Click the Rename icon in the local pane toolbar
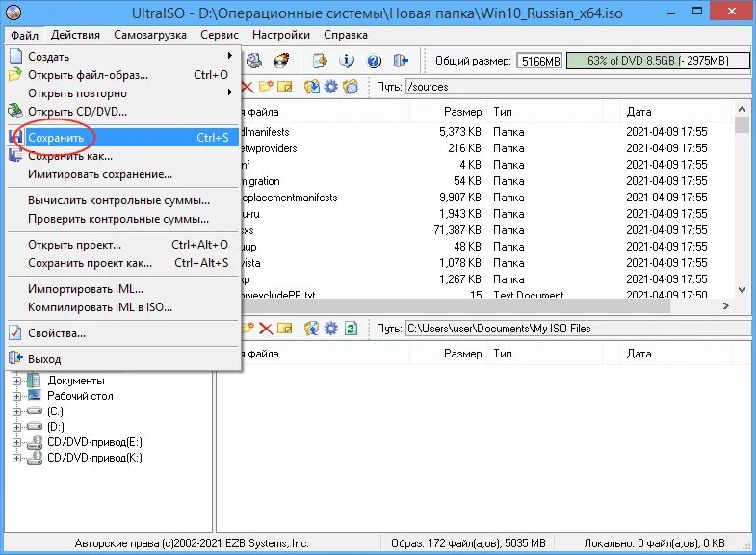The image size is (756, 555). click(x=285, y=329)
